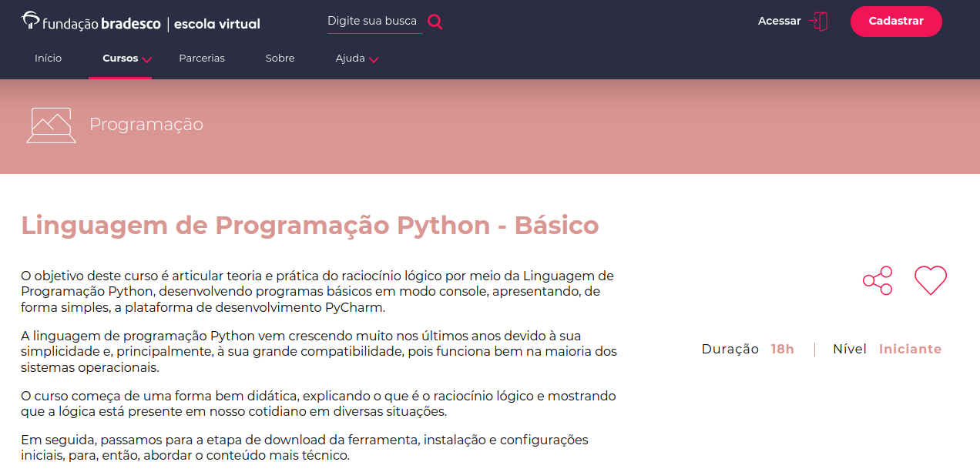980x472 pixels.
Task: Favorite the course using the heart icon
Action: pos(931,280)
